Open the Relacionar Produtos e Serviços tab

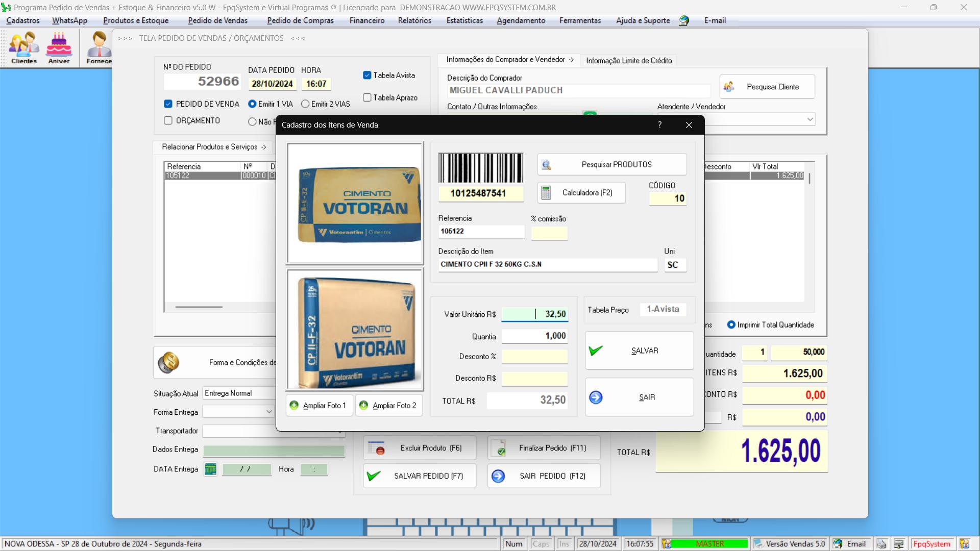(x=214, y=147)
